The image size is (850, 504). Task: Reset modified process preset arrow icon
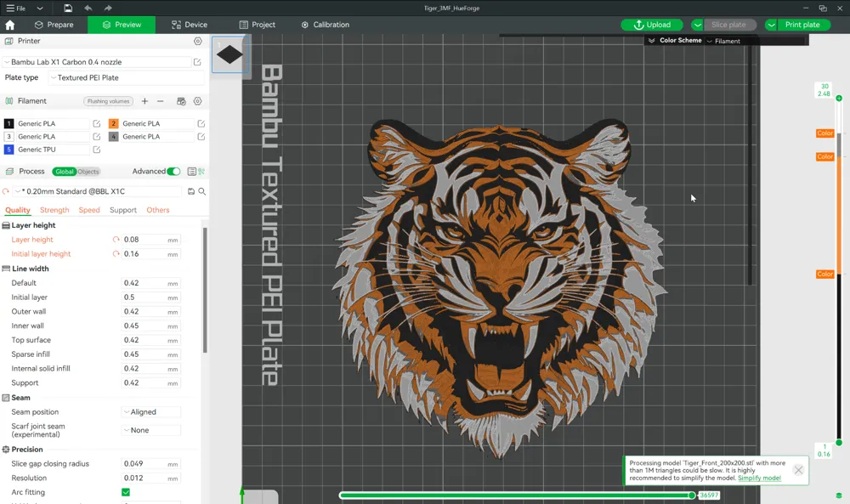point(6,191)
